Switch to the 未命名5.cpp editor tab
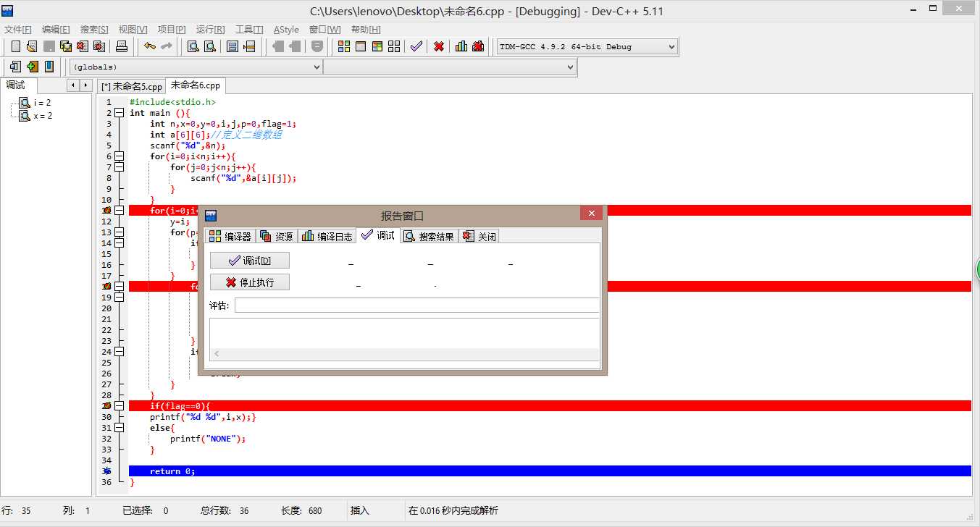Viewport: 980px width, 527px height. (x=132, y=86)
